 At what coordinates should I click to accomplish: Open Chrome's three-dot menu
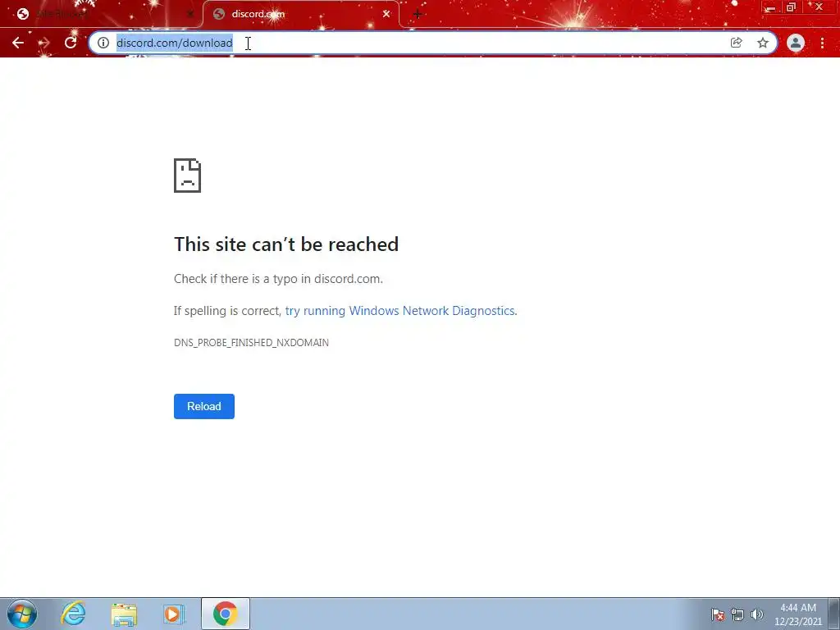coord(822,43)
